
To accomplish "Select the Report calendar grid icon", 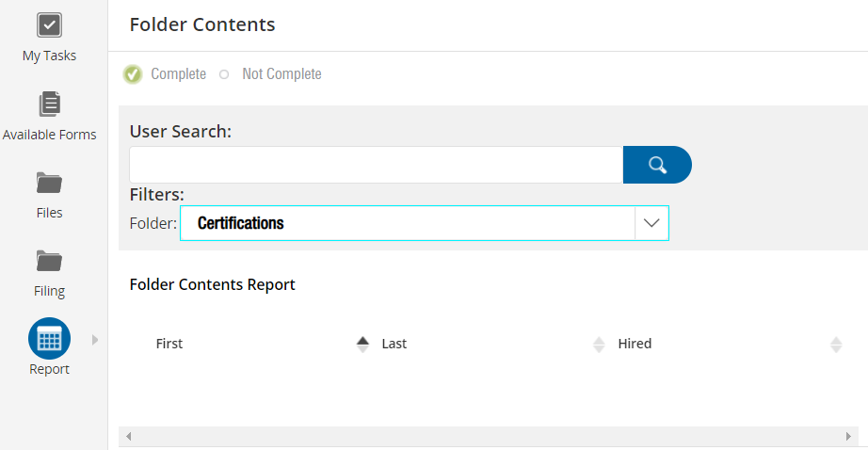I will pos(49,338).
